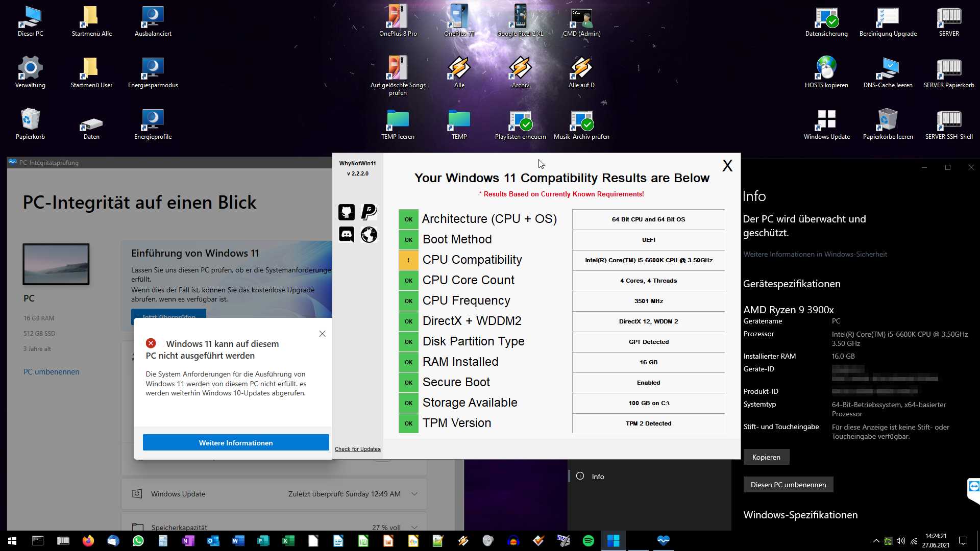Image resolution: width=980 pixels, height=551 pixels.
Task: Click the 'DirectX 12, WDDM 2' result text
Action: point(648,321)
